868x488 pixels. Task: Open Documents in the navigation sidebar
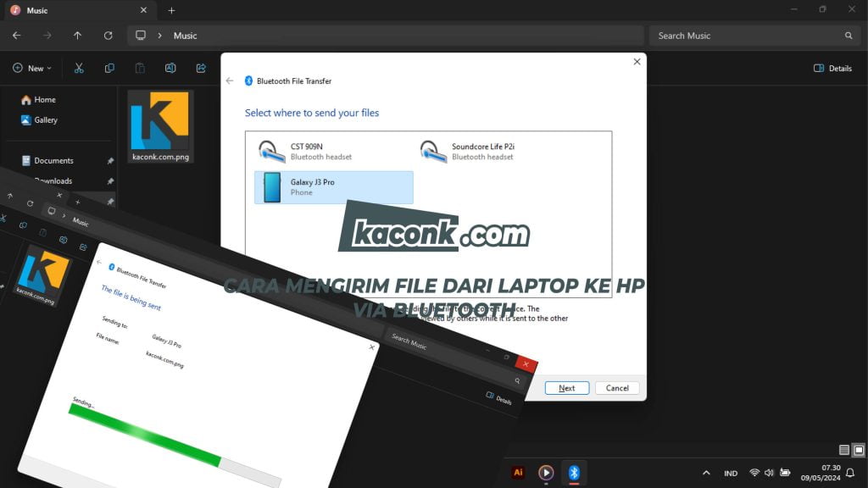47,160
